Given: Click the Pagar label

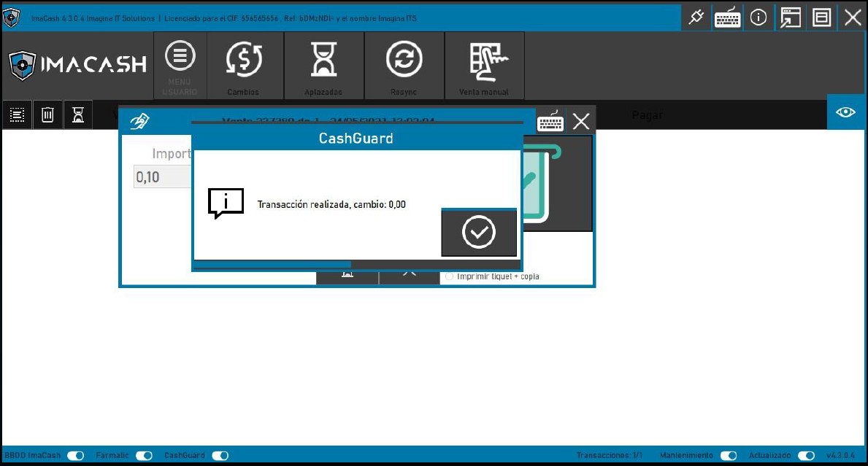Looking at the screenshot, I should (x=647, y=115).
